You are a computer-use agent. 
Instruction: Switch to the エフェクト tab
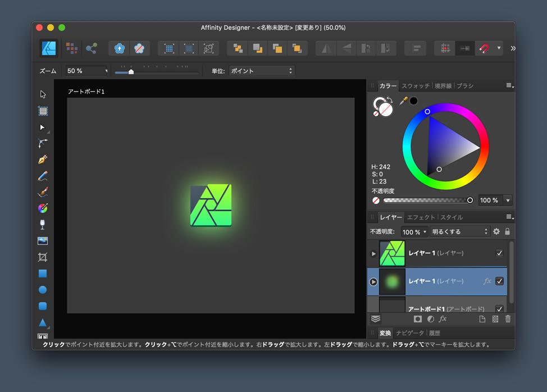coord(421,217)
